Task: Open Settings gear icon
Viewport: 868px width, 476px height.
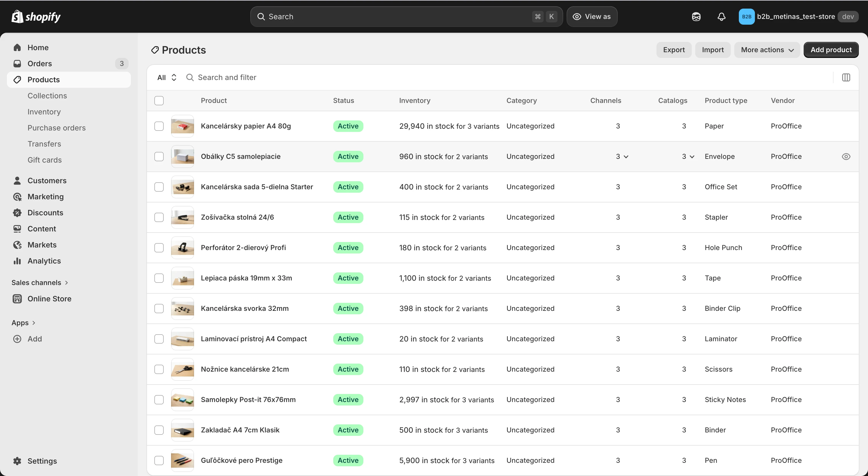Action: pos(17,461)
